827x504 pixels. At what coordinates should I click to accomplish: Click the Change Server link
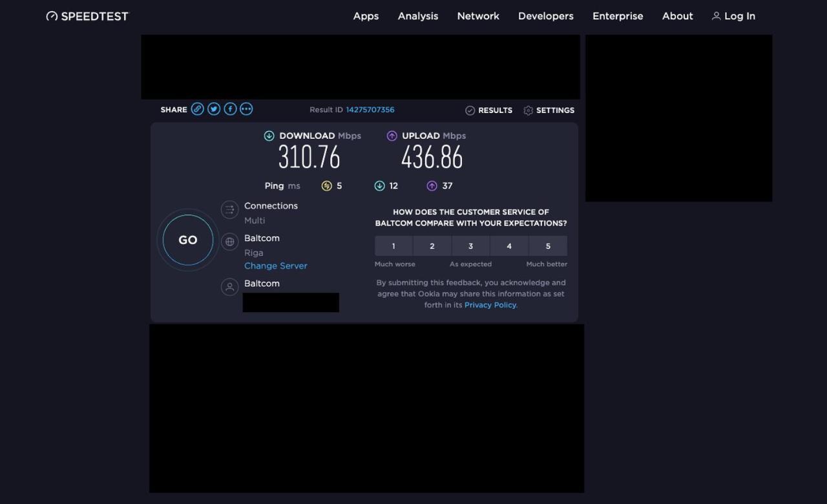pos(276,266)
